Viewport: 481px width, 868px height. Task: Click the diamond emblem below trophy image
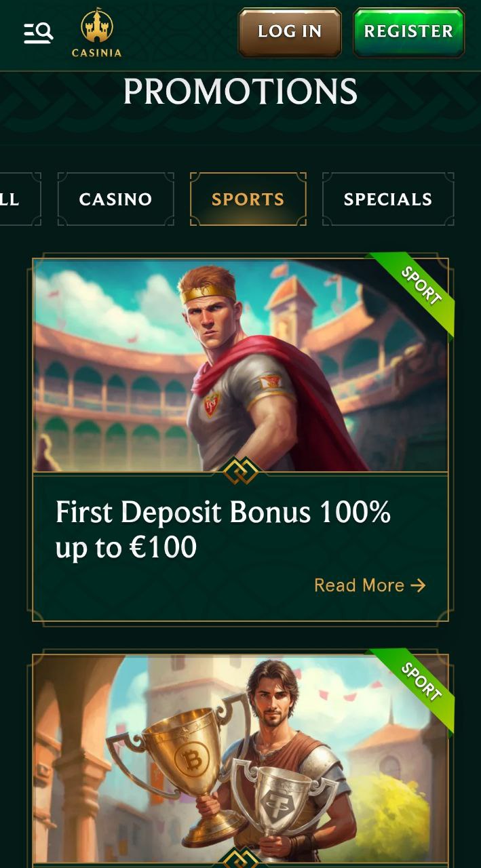click(x=241, y=859)
